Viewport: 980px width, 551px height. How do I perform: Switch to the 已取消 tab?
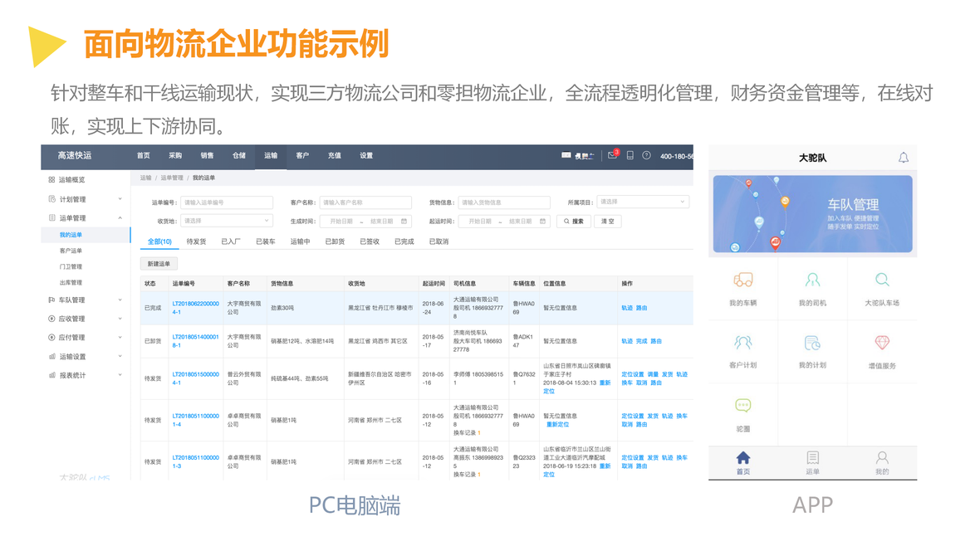coord(439,241)
